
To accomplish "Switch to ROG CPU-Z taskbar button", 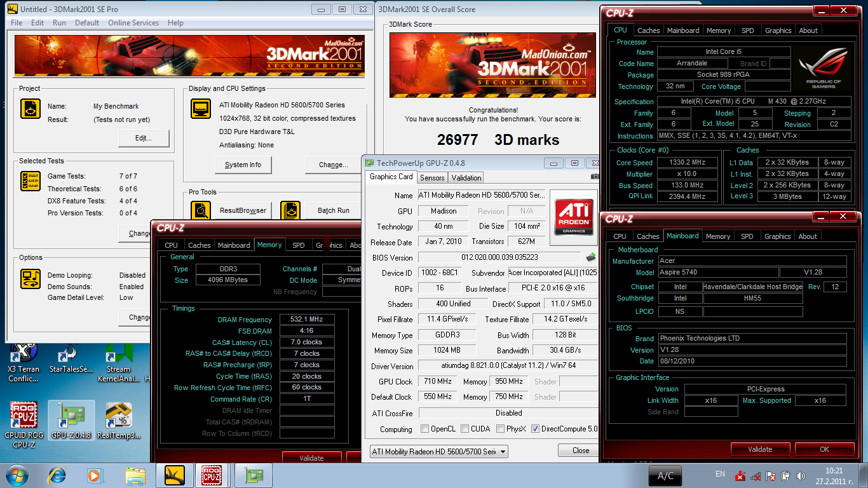I will coord(212,475).
